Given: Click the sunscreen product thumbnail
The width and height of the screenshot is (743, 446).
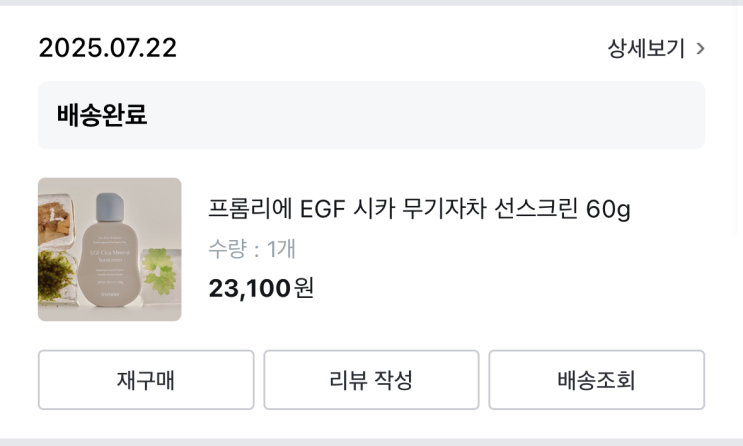Looking at the screenshot, I should [x=110, y=249].
